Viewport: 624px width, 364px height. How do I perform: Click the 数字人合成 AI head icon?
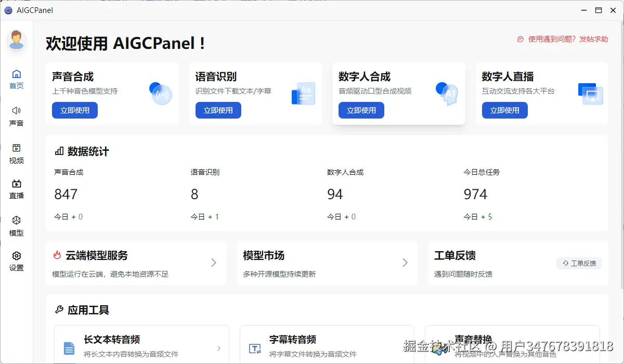click(x=447, y=94)
